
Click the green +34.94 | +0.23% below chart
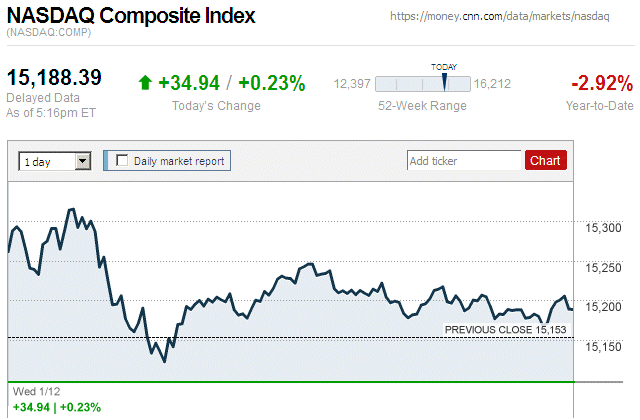[x=57, y=407]
